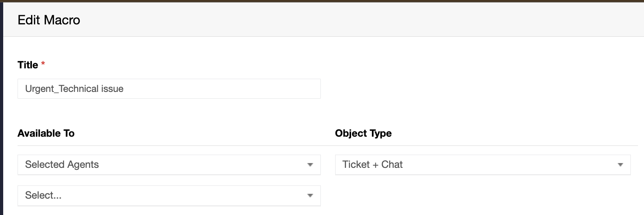The image size is (644, 215).
Task: Click the arrow icon beside Selected Agents
Action: 310,165
